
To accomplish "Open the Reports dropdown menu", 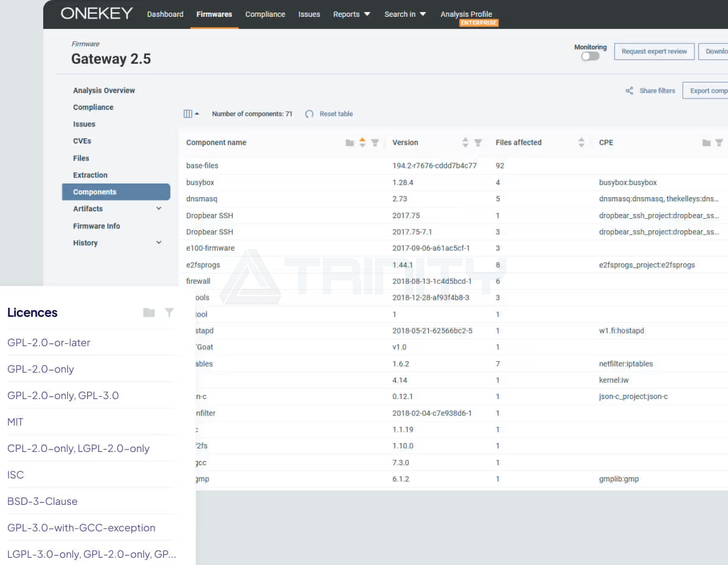I will click(x=351, y=14).
